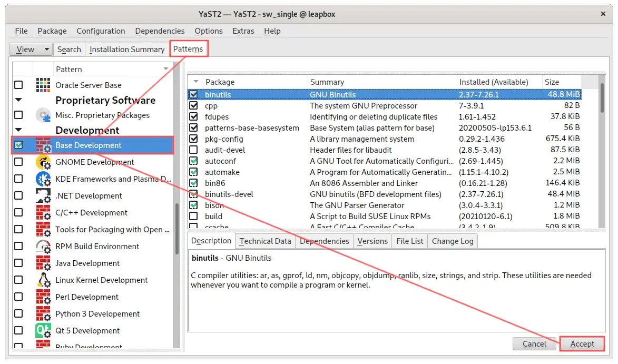618x364 pixels.
Task: Enable the audit-devel package checkbox
Action: point(194,150)
